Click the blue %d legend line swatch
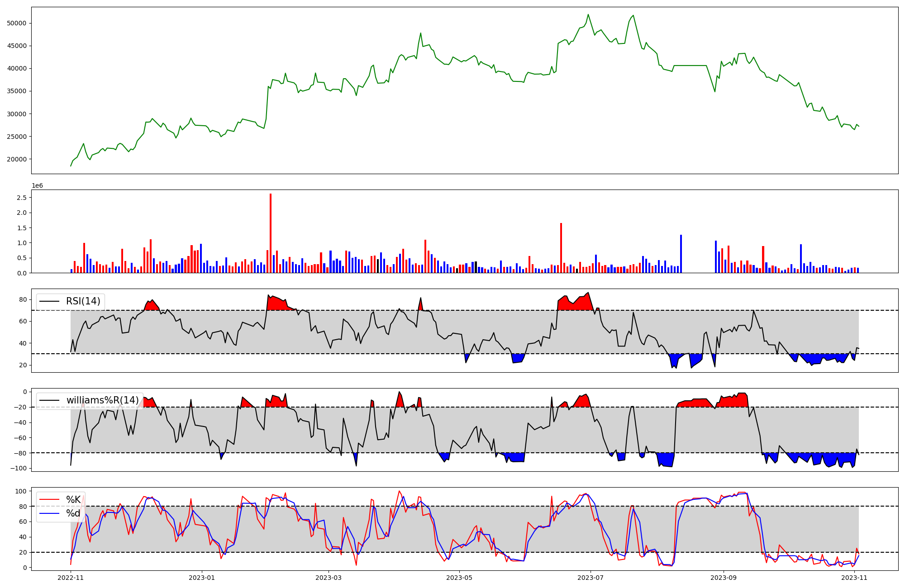 click(50, 513)
